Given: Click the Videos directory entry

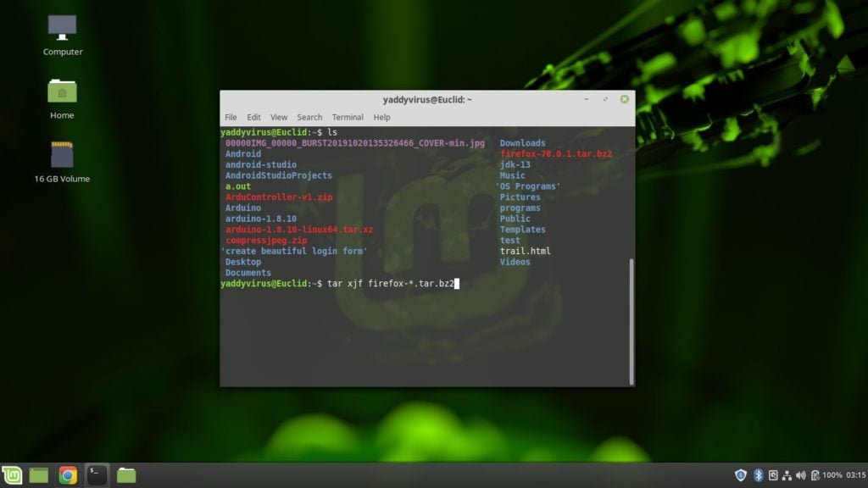Looking at the screenshot, I should click(515, 262).
